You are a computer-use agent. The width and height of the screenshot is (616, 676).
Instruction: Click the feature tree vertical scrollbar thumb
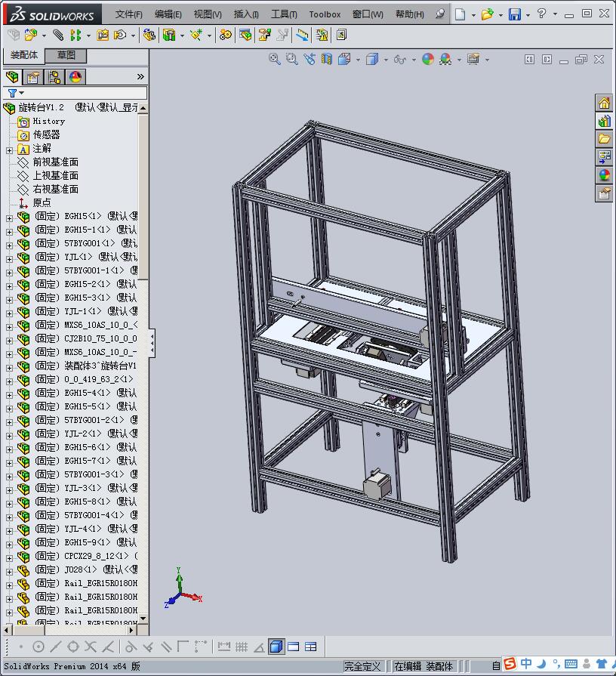pyautogui.click(x=143, y=196)
